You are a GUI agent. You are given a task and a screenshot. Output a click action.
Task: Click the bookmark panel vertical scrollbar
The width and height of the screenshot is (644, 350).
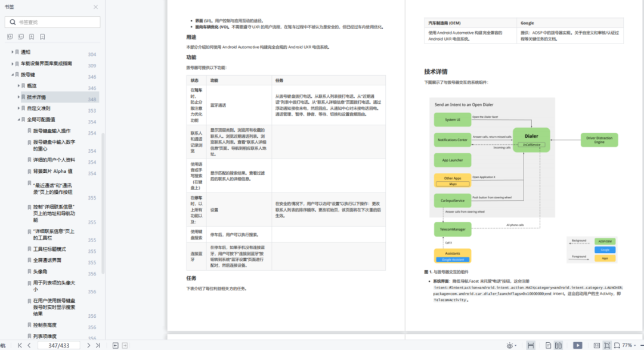click(103, 203)
